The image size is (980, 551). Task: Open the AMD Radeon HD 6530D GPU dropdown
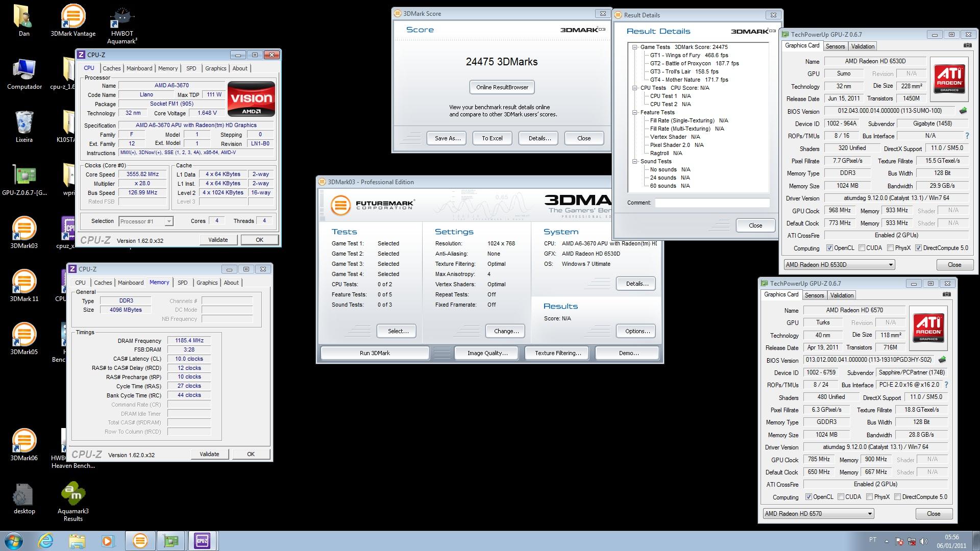pos(840,265)
